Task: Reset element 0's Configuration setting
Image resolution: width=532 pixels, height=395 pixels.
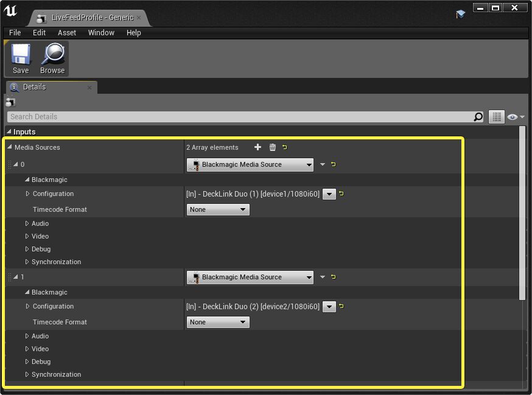Action: click(x=341, y=194)
